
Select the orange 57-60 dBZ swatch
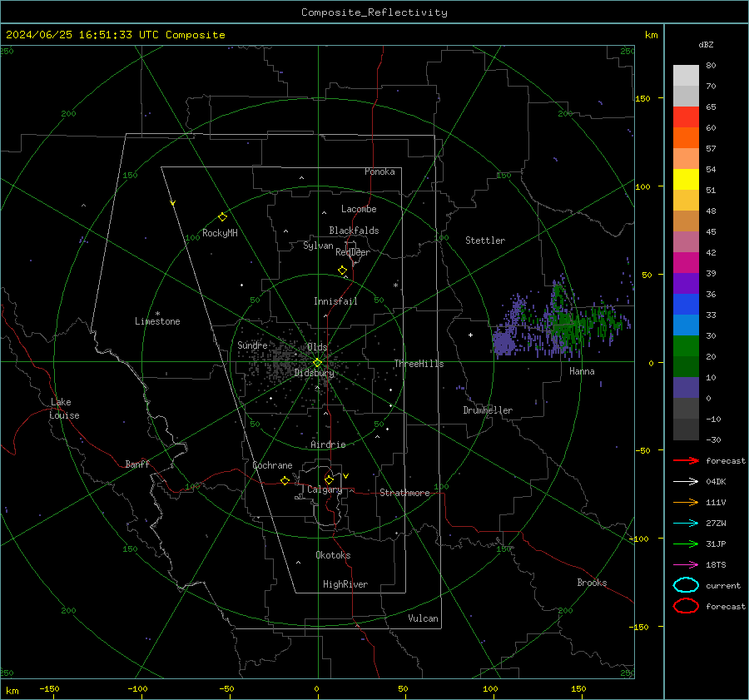pyautogui.click(x=686, y=137)
